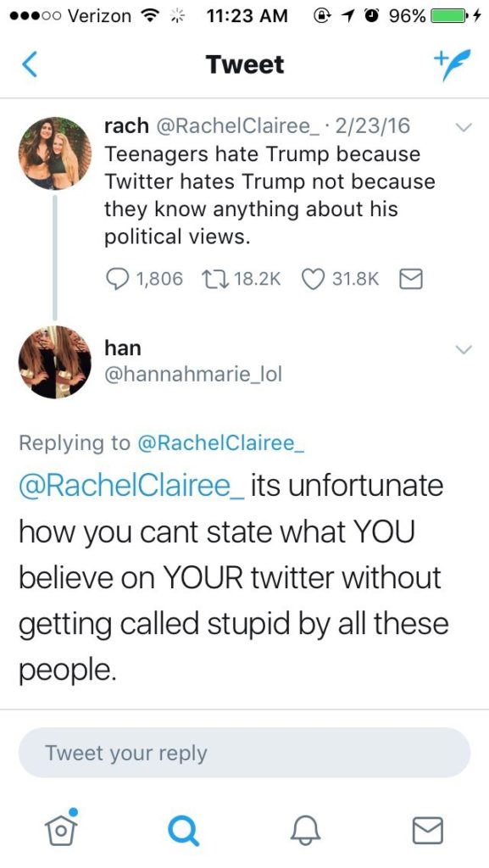Open rach's profile picture
The width and height of the screenshot is (489, 868).
55,153
